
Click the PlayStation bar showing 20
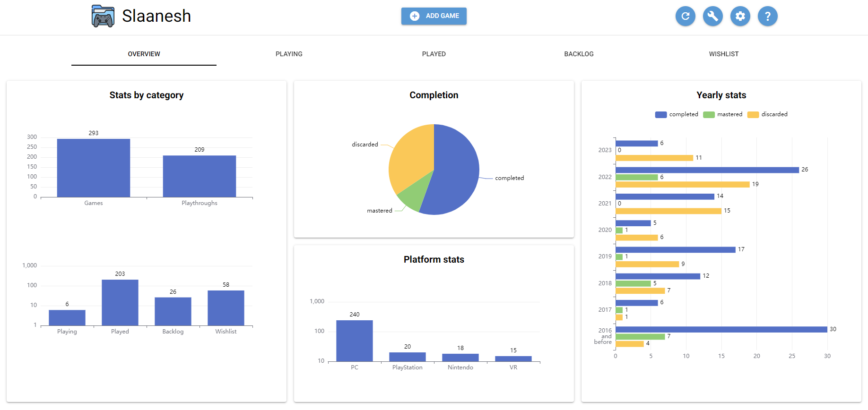tap(408, 357)
